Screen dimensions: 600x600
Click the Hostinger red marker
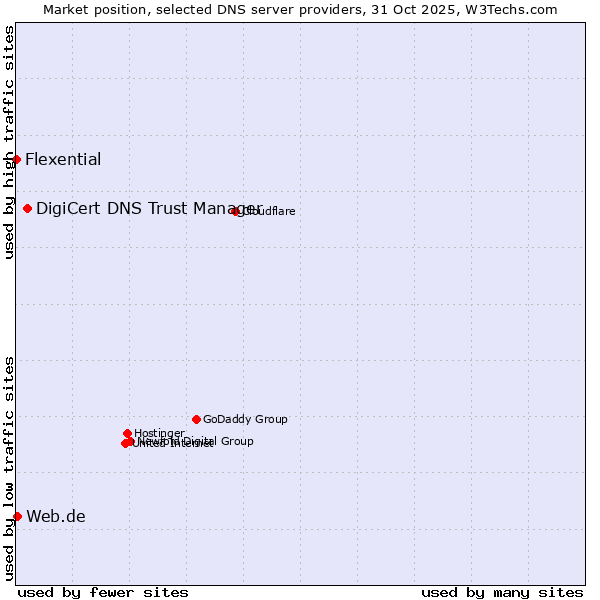pos(128,433)
